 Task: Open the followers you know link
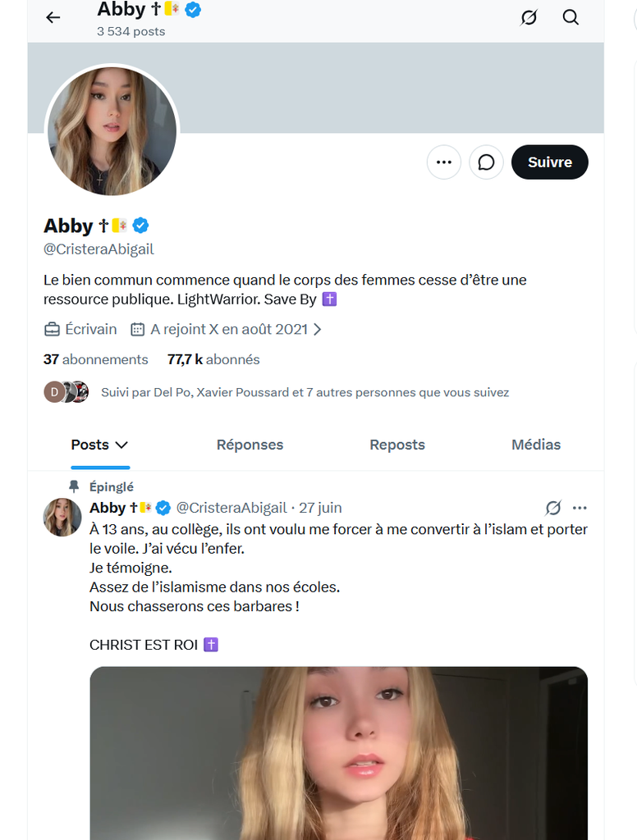tap(305, 393)
